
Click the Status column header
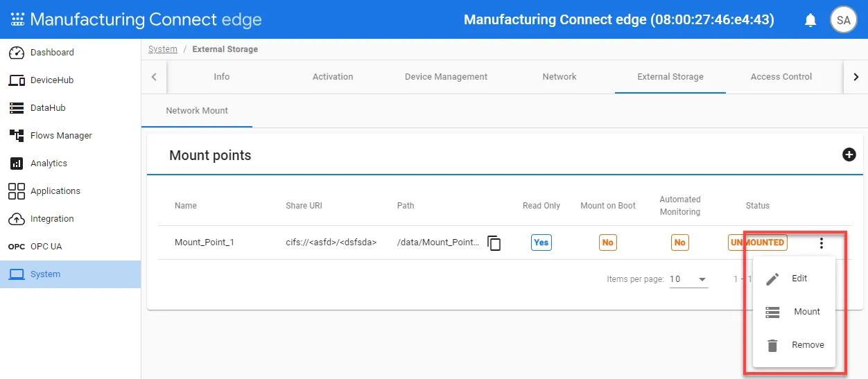[x=758, y=206]
